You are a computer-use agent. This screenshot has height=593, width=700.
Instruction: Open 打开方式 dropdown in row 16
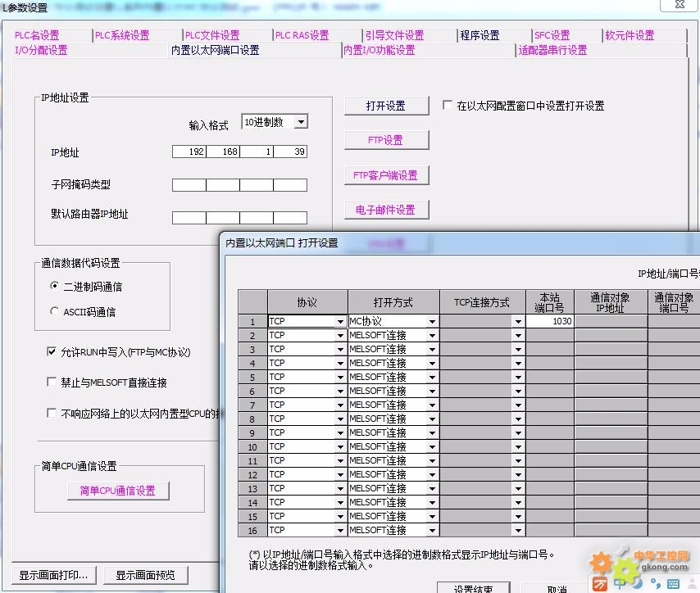[x=432, y=530]
